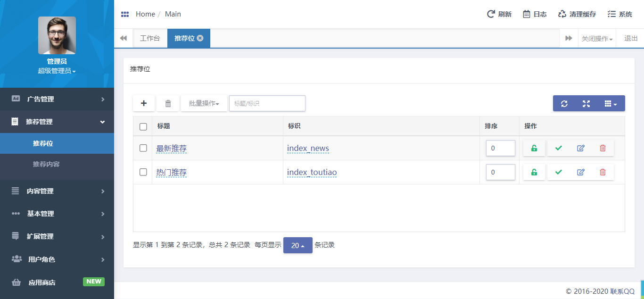
Task: Check the checkbox for the 热门推荐 row
Action: [143, 172]
